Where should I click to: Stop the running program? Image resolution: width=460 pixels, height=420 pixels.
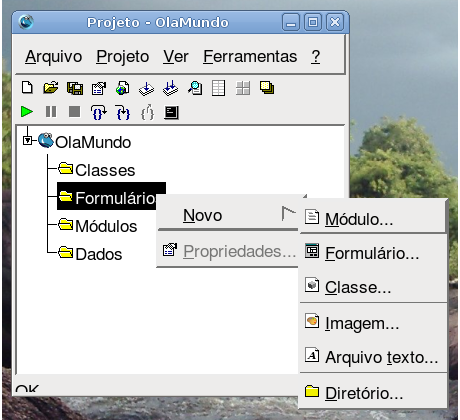tap(74, 112)
